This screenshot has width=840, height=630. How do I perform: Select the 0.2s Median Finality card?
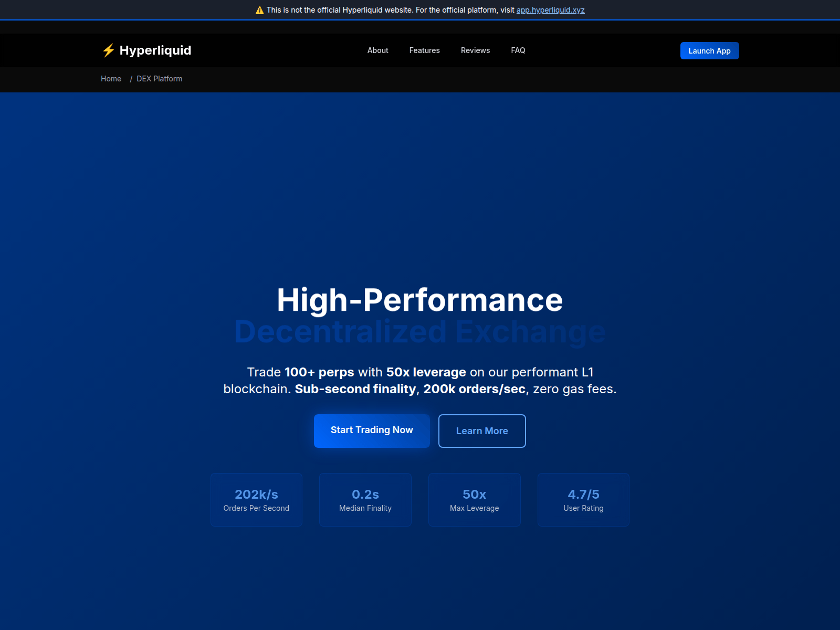pos(365,500)
